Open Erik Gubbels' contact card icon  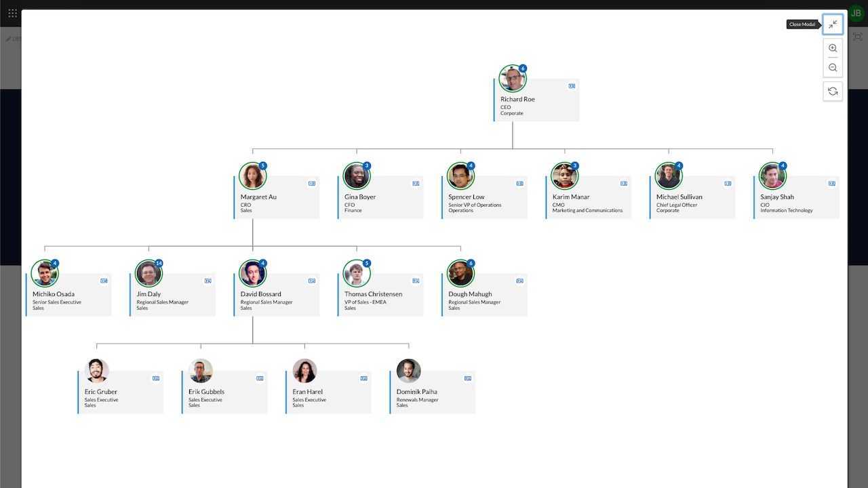pyautogui.click(x=260, y=378)
